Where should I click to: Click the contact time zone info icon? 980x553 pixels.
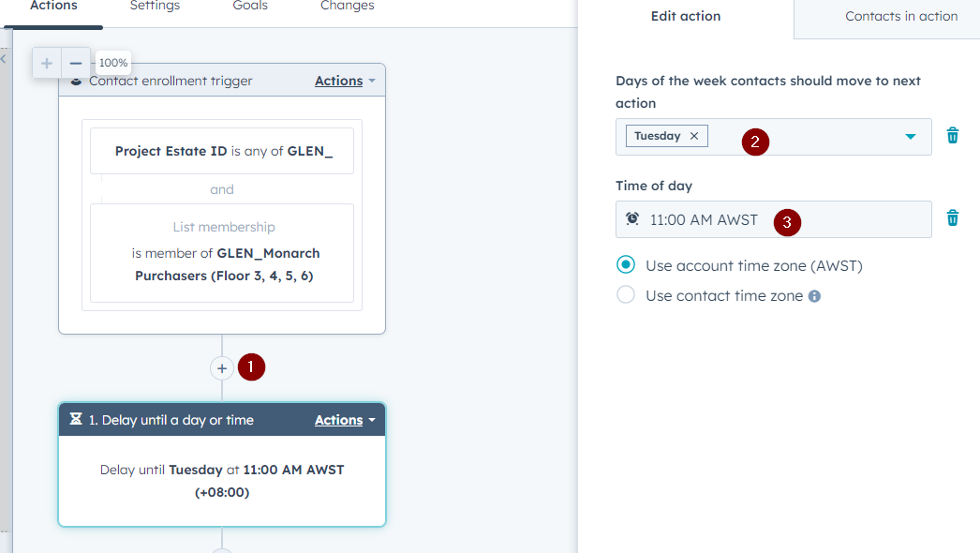(814, 296)
